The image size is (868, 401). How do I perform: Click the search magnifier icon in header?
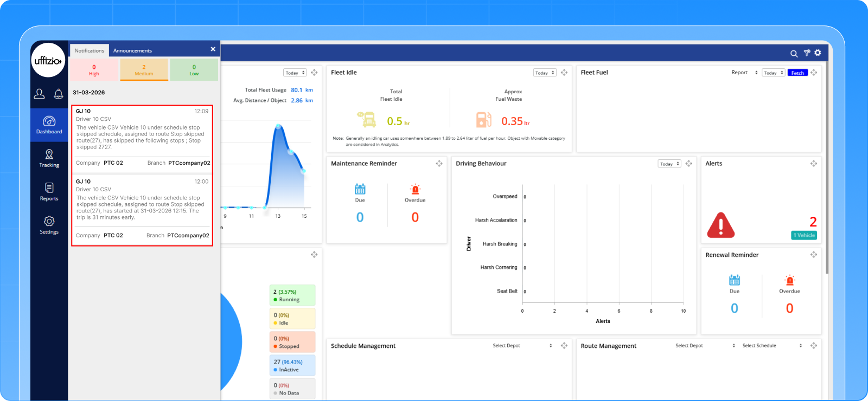pos(794,54)
